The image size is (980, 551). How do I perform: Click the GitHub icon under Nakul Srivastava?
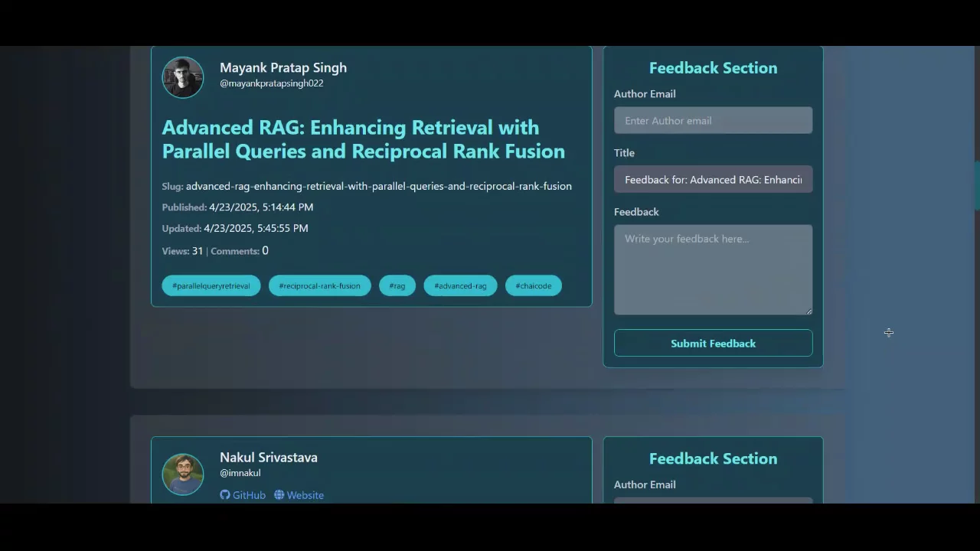(225, 495)
